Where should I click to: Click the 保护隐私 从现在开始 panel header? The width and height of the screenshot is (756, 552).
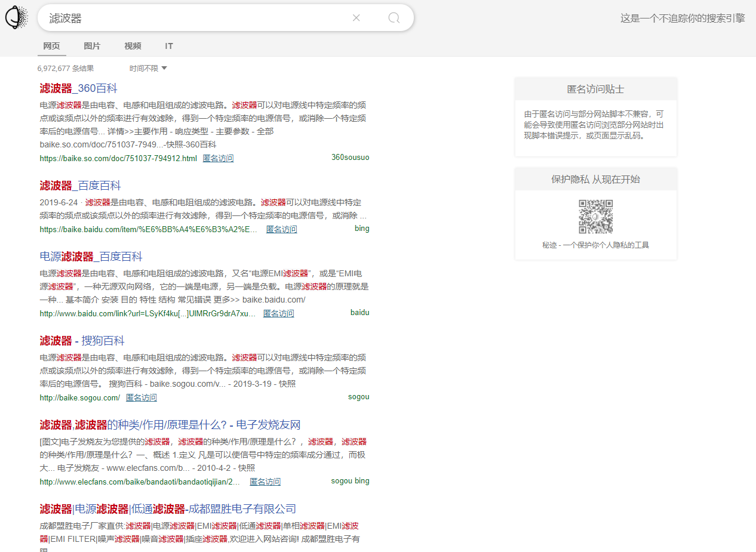[x=595, y=179]
